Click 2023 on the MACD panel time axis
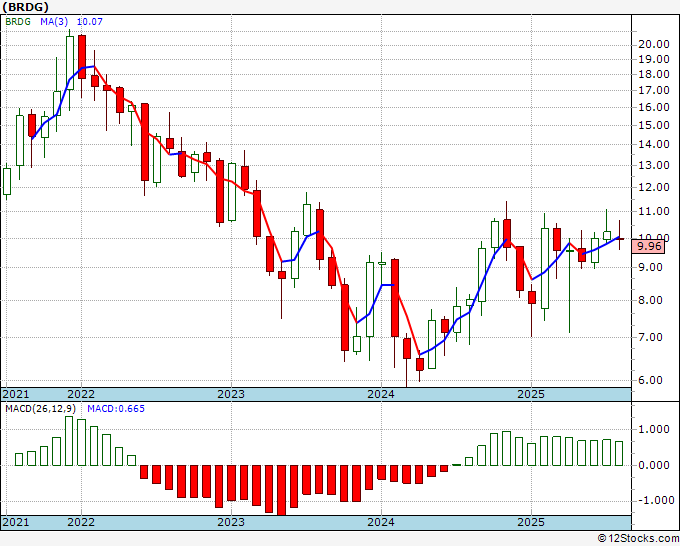 coord(231,522)
